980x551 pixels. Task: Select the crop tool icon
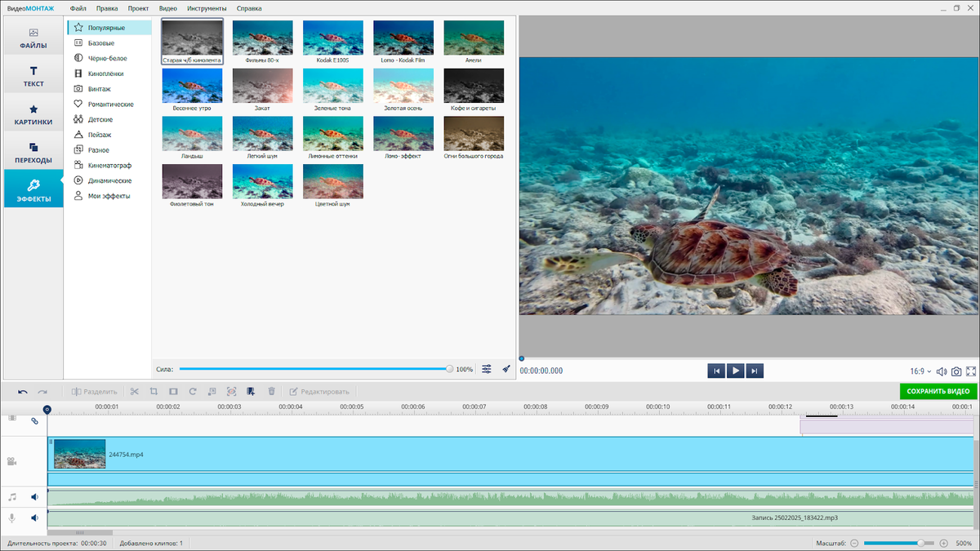point(153,392)
